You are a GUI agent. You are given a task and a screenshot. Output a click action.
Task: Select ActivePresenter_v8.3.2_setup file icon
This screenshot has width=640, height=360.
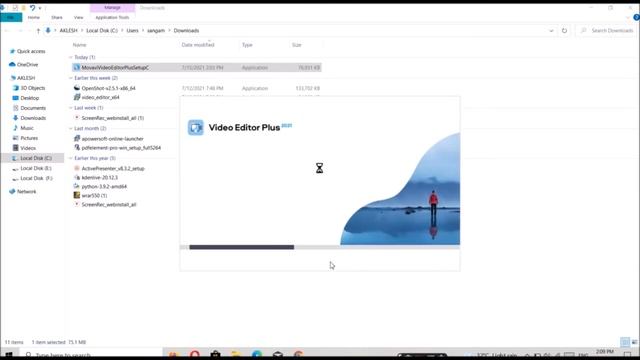click(x=77, y=168)
